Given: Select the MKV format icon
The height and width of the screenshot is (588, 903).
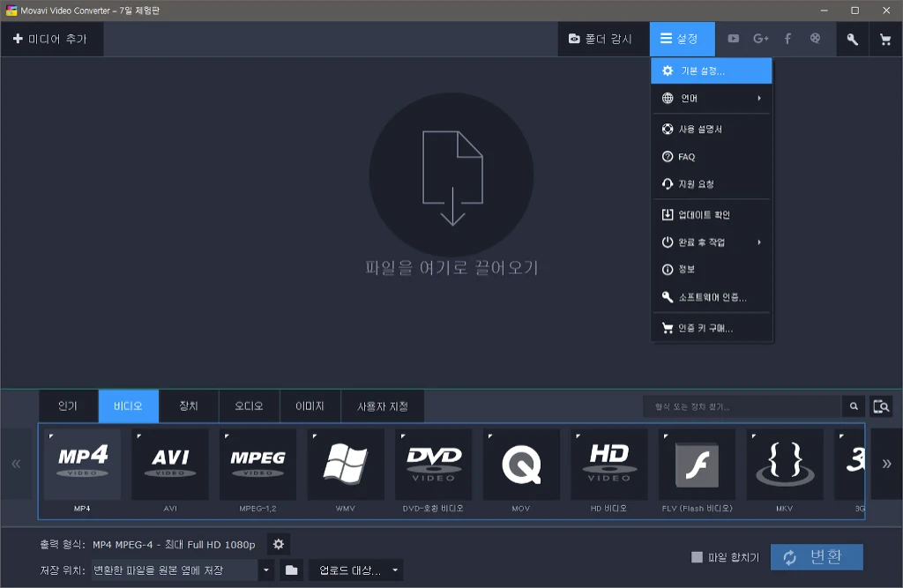Looking at the screenshot, I should (785, 465).
